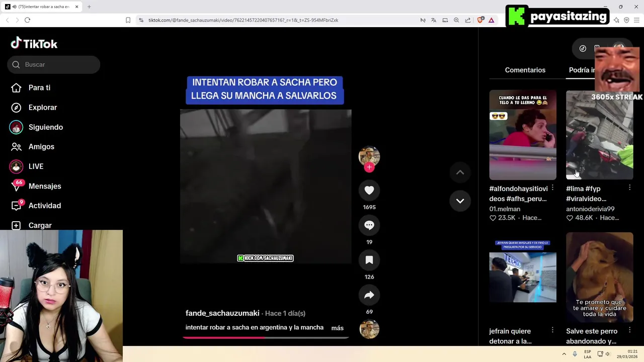
Task: Open Leo AI sparkle icon
Action: click(616, 20)
